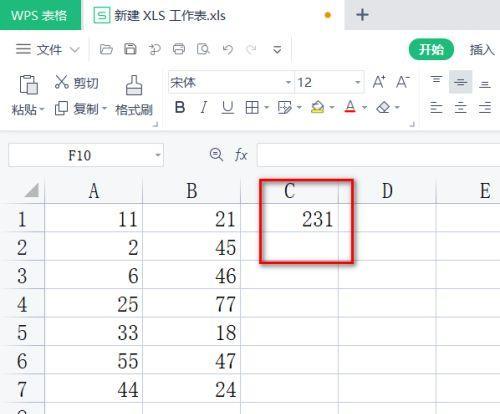Click the 剪切 cut button
This screenshot has width=500, height=414.
pos(77,82)
